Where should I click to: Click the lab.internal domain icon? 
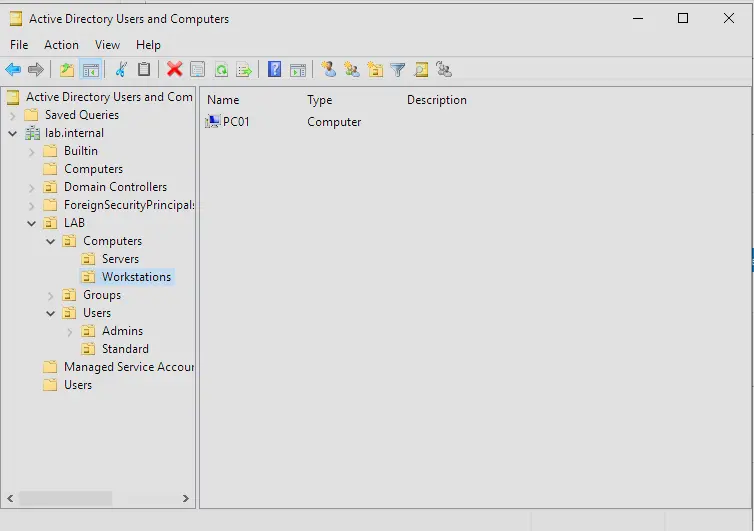click(x=33, y=133)
